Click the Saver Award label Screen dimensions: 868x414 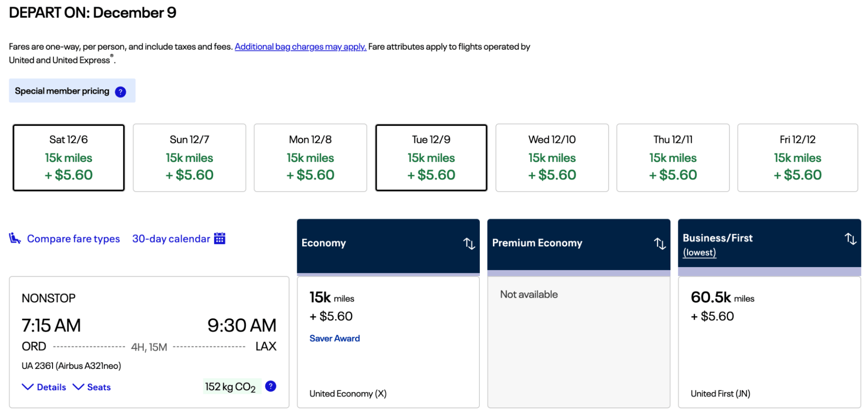pyautogui.click(x=334, y=338)
